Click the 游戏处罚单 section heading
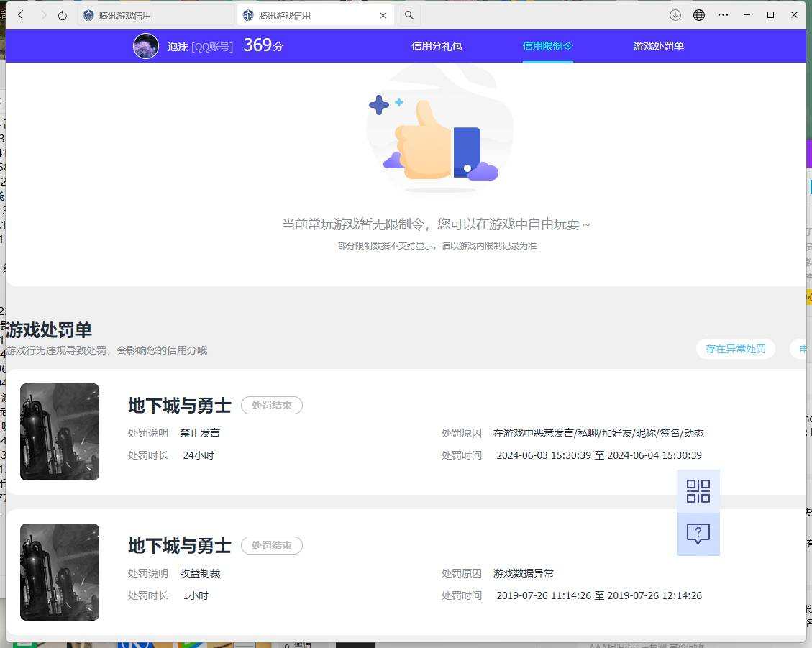 pyautogui.click(x=49, y=329)
